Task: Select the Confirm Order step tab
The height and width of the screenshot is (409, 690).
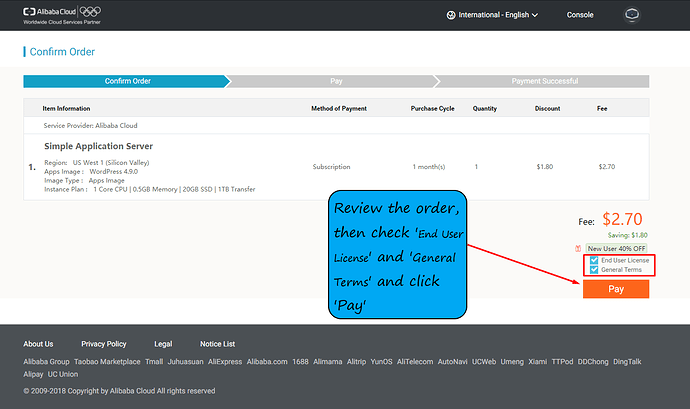Action: 127,81
